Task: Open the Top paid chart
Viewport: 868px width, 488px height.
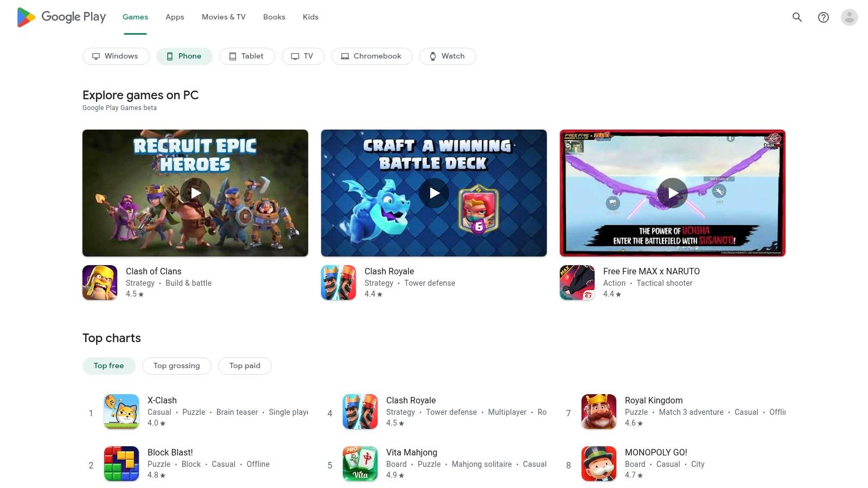Action: coord(245,365)
